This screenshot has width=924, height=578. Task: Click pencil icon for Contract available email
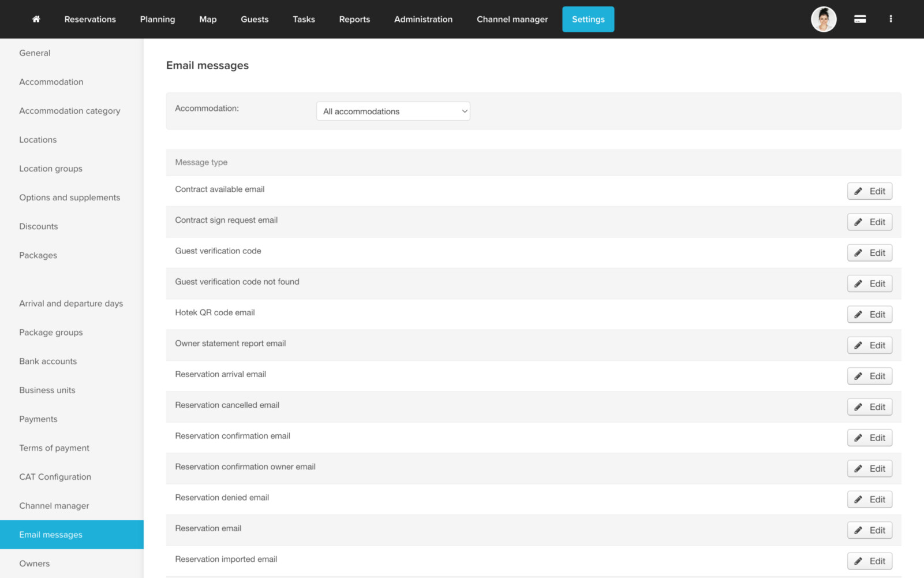click(x=858, y=191)
